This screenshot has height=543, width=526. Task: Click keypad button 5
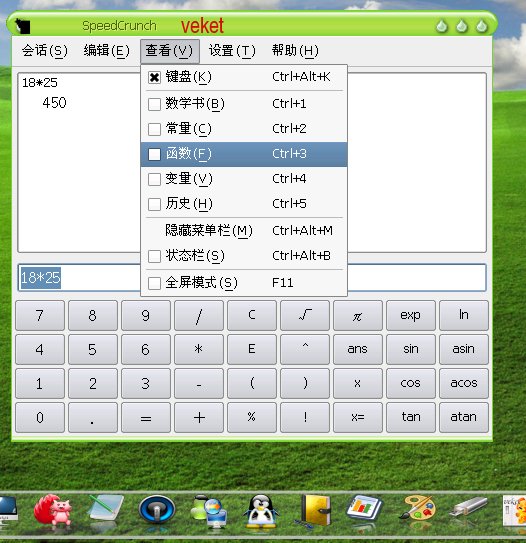pyautogui.click(x=93, y=349)
